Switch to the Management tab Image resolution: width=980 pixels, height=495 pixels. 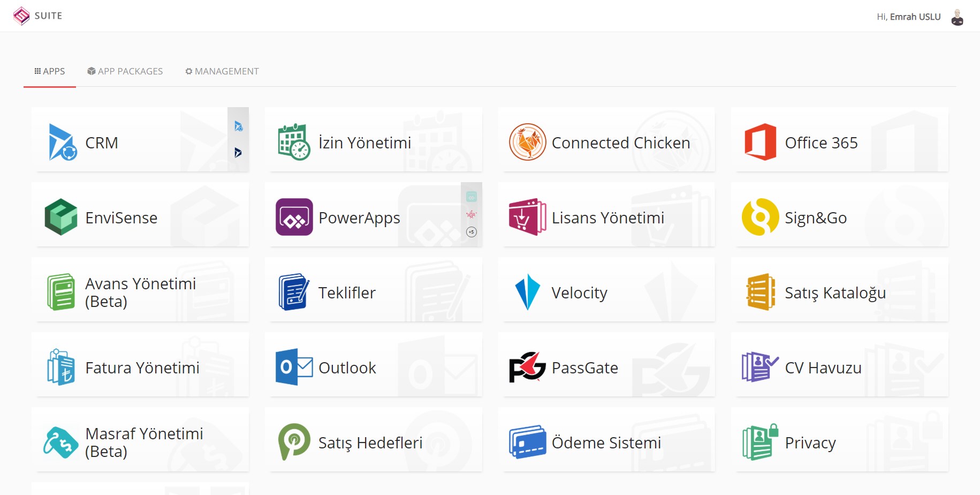coord(222,71)
